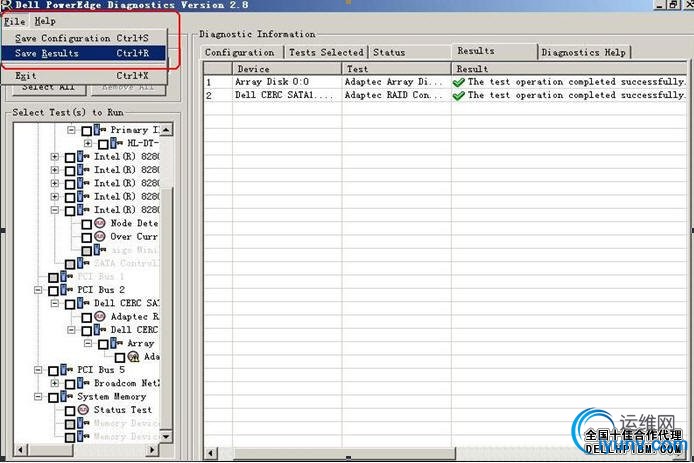694x463 pixels.
Task: Click tree horizontal scrollbar right arrow
Action: click(152, 450)
